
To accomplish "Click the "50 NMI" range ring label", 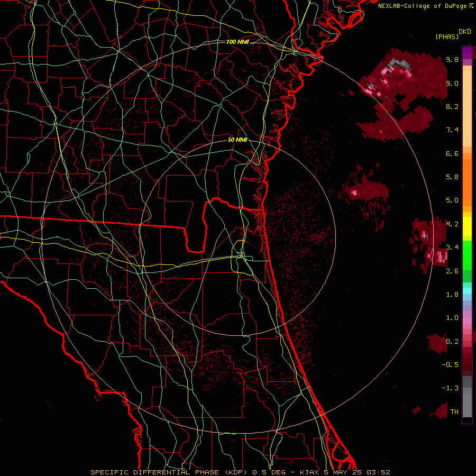I will coord(237,140).
